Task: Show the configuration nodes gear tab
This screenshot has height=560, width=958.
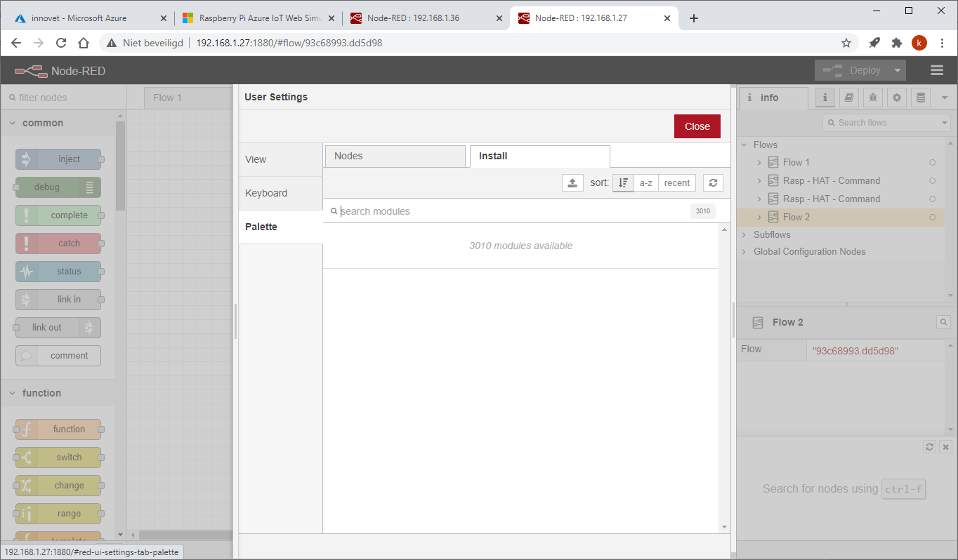Action: [x=897, y=98]
